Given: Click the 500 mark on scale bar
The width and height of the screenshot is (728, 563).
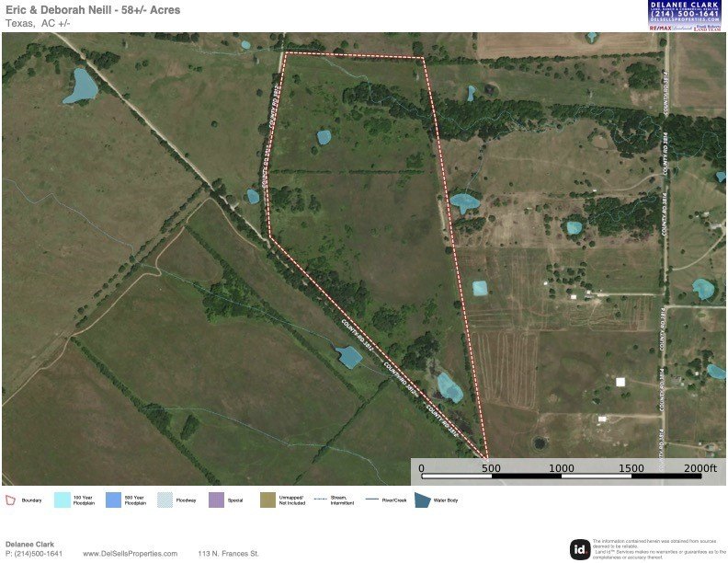Looking at the screenshot, I should pos(491,467).
